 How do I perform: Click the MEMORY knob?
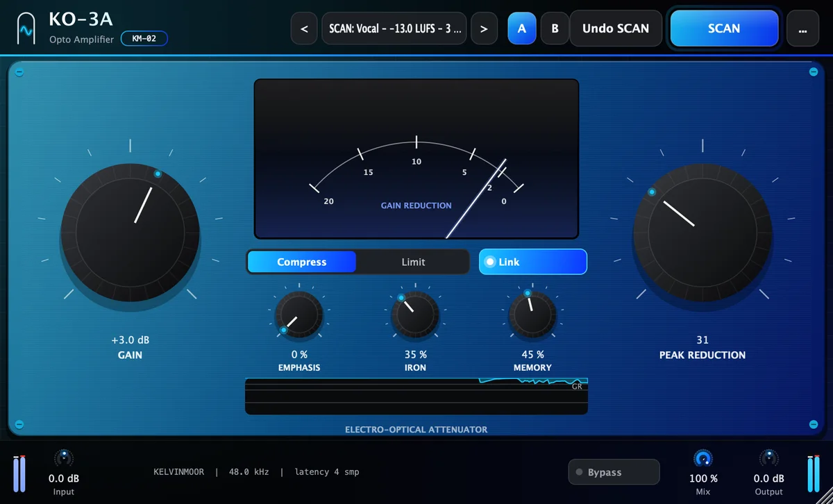coord(532,314)
